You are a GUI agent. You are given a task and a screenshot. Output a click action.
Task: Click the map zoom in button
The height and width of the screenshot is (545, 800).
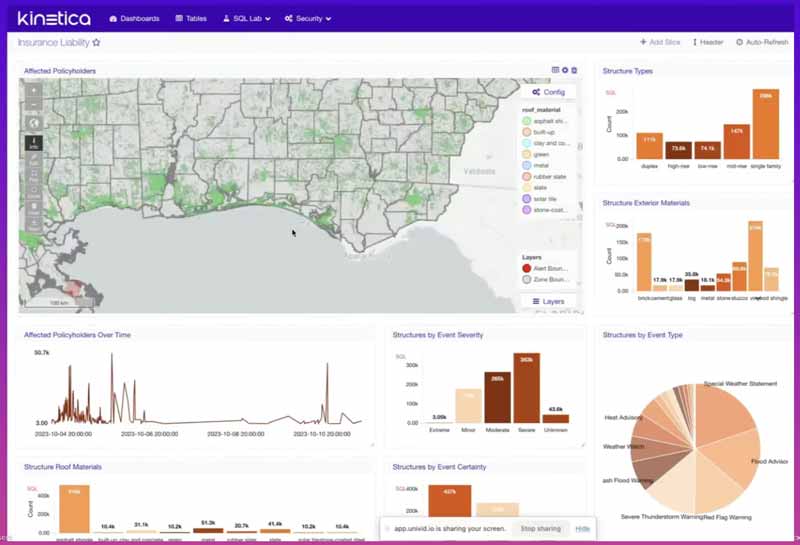click(x=34, y=89)
